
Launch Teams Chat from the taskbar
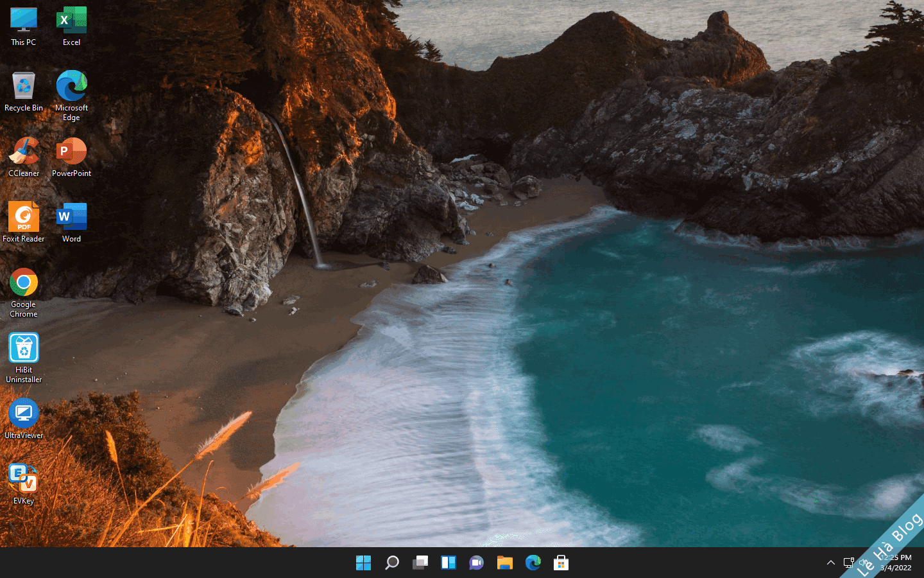pos(476,563)
